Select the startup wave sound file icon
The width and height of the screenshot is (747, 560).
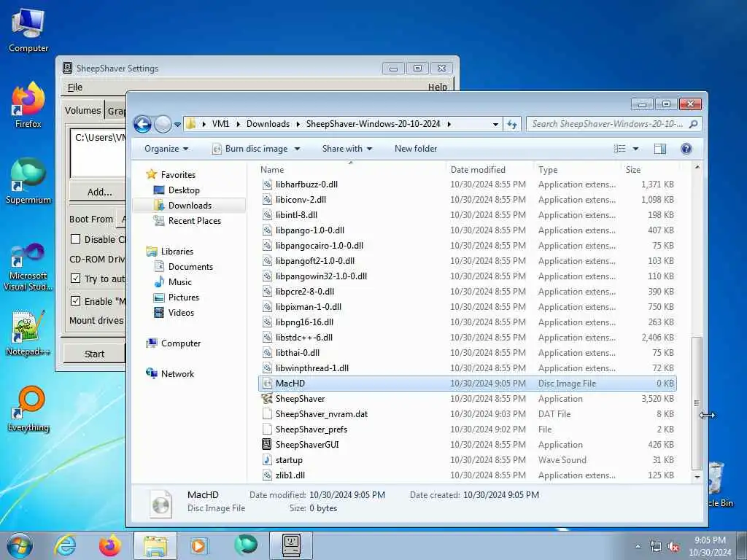267,460
